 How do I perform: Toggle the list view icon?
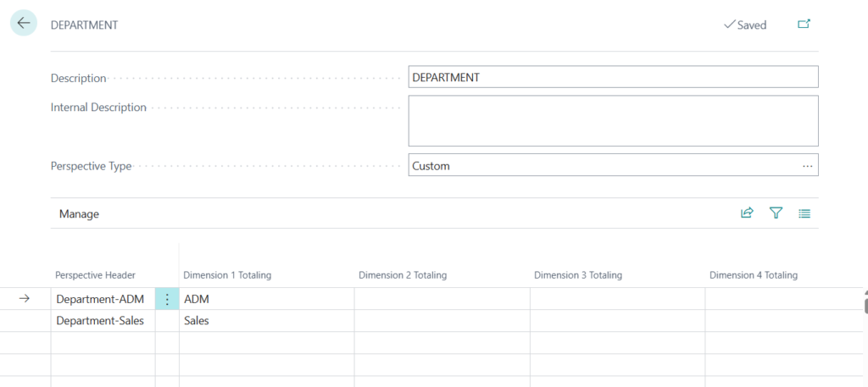pos(804,213)
